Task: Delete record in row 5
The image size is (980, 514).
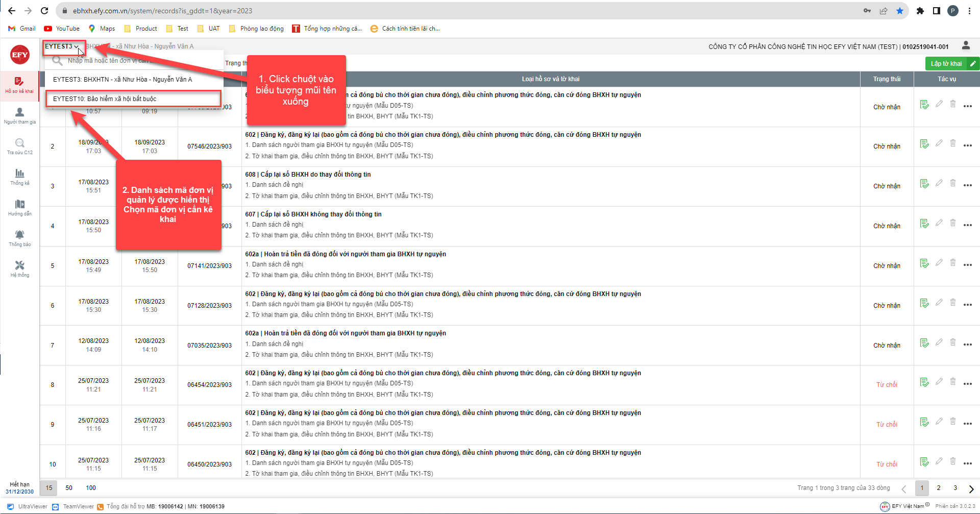Action: (953, 263)
